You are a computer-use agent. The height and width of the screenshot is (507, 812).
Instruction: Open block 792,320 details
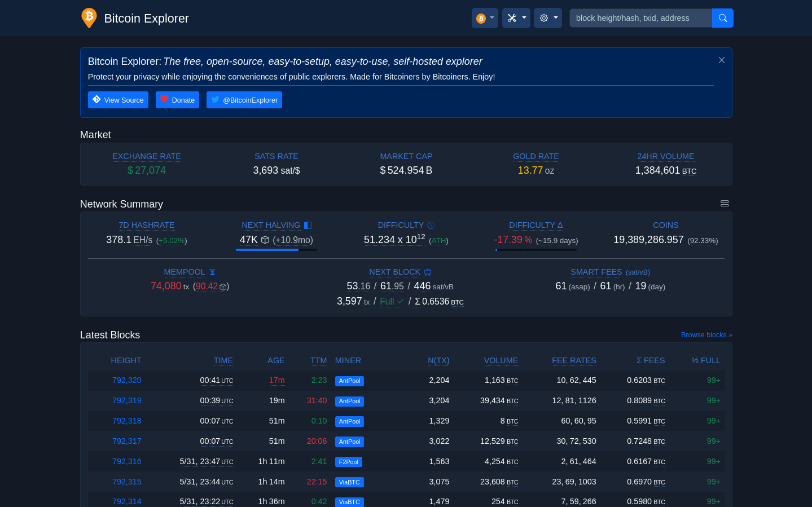(x=127, y=381)
